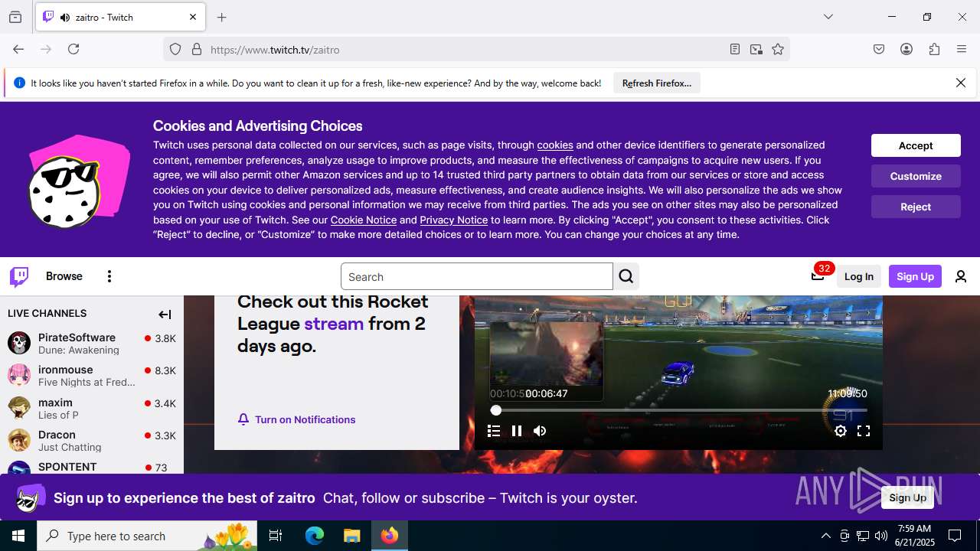Click the ironmouse avatar
Image resolution: width=980 pixels, height=551 pixels.
click(19, 375)
